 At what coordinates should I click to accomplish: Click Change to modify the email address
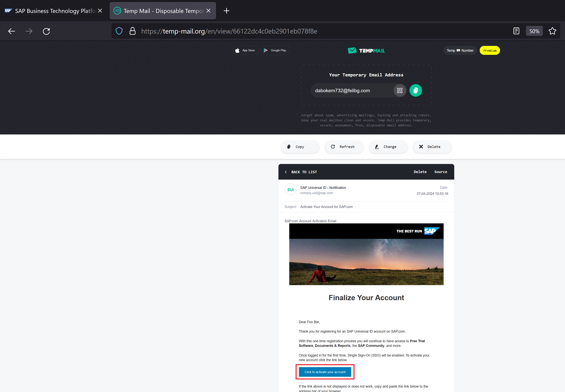coord(388,147)
